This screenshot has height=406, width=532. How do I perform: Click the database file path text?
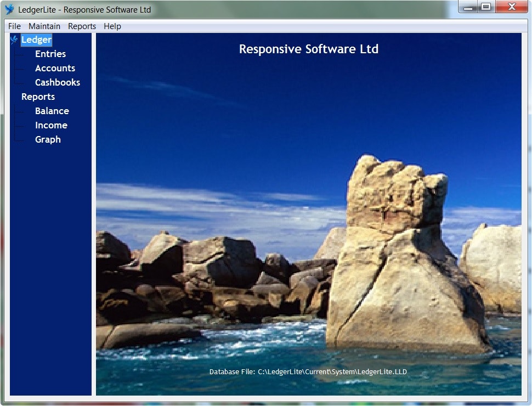coord(308,371)
